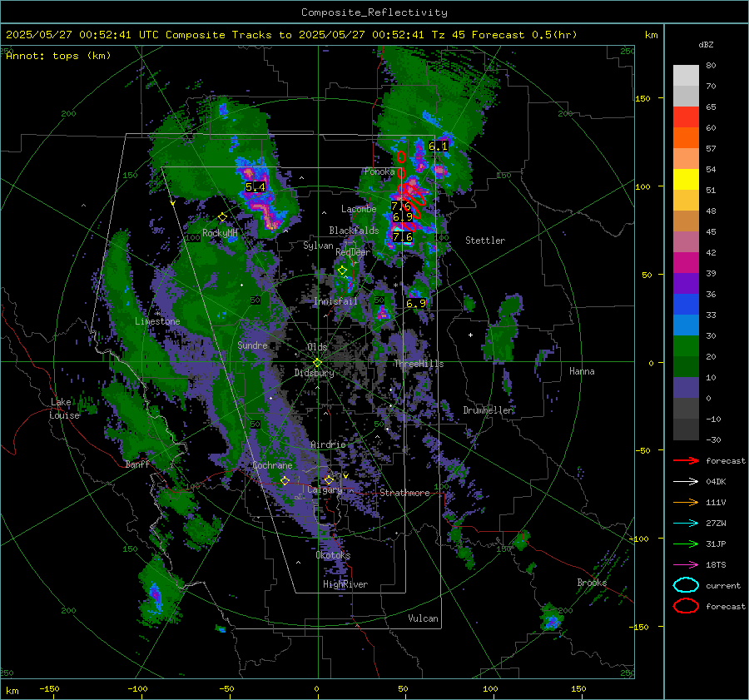Click the magenta swatch between 42 and 39 dBZ
This screenshot has width=749, height=700.
(686, 263)
